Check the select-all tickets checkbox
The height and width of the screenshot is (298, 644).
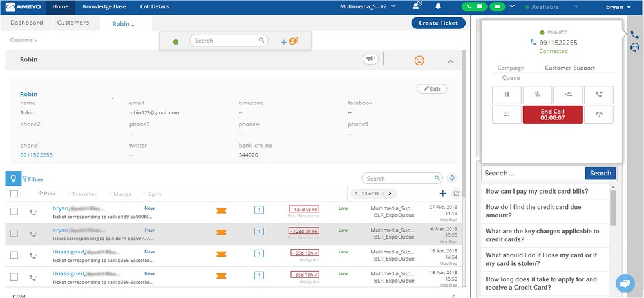[14, 194]
